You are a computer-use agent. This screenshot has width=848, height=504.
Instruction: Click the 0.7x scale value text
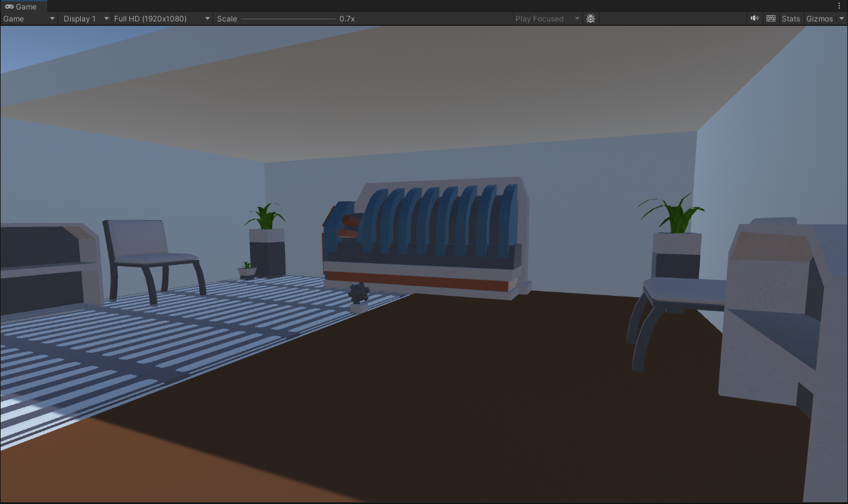[x=347, y=19]
